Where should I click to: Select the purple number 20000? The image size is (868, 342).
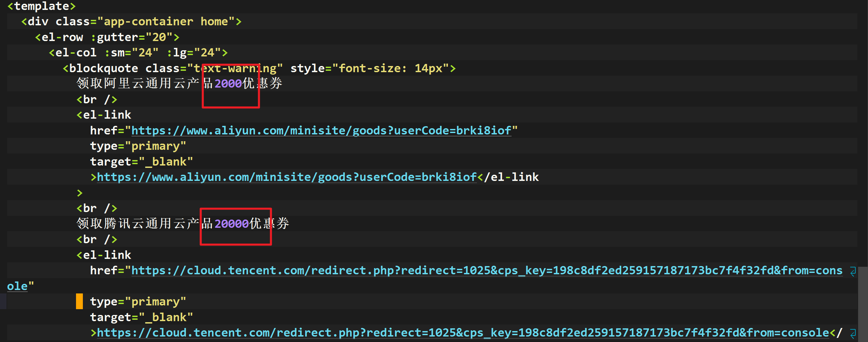(x=232, y=224)
